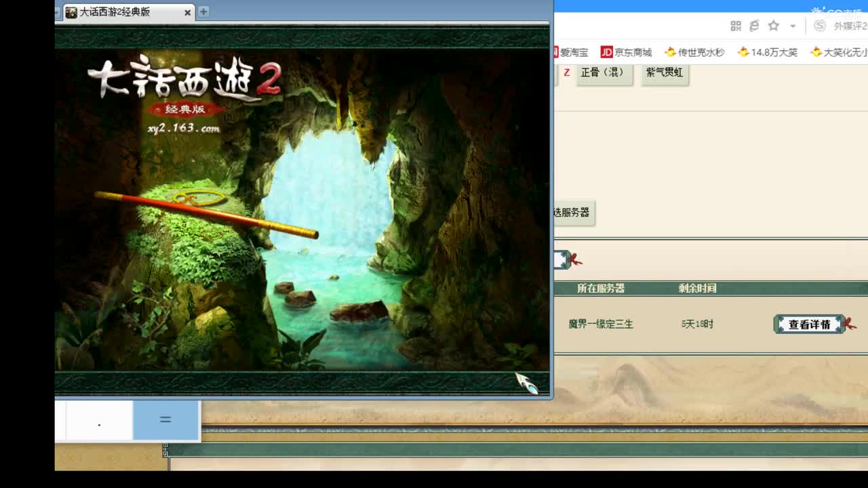Click the 正骨（混）button
This screenshot has height=488, width=868.
click(x=604, y=73)
